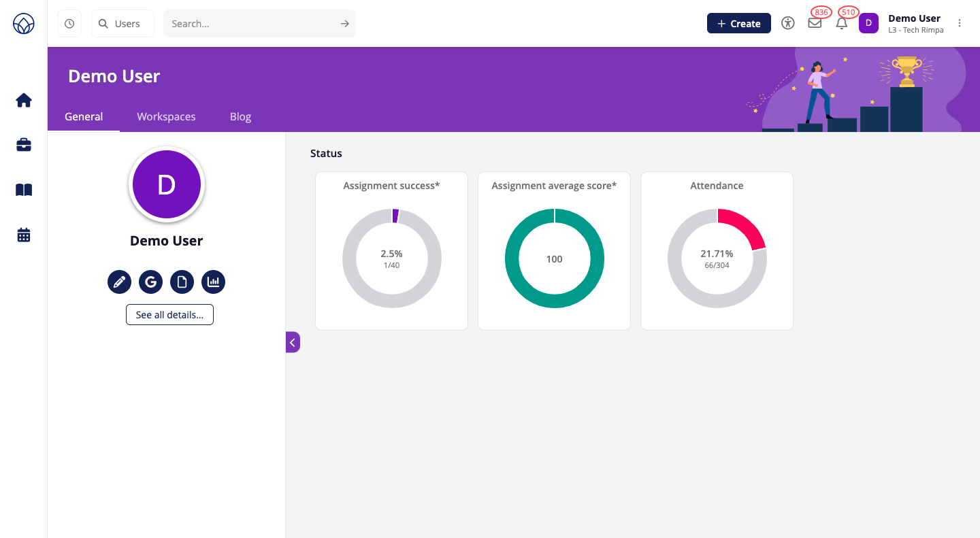Click into the Search input field
Image resolution: width=980 pixels, height=538 pixels.
click(x=252, y=24)
